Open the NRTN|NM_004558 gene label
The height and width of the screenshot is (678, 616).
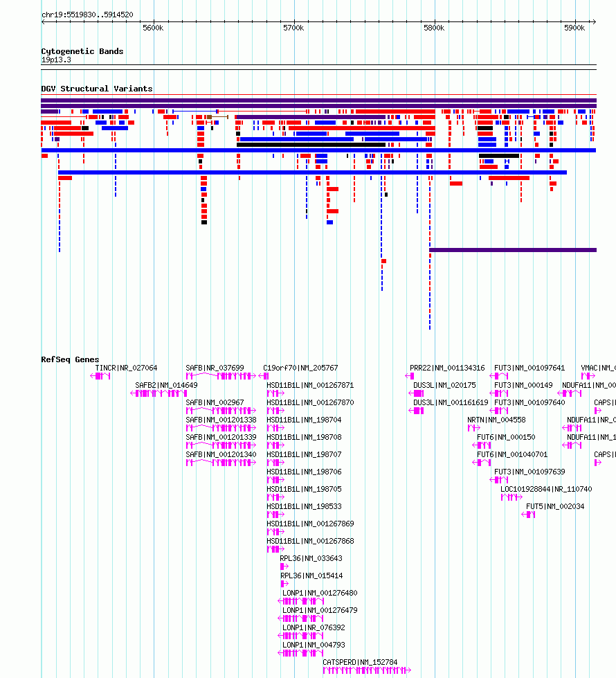[x=497, y=420]
